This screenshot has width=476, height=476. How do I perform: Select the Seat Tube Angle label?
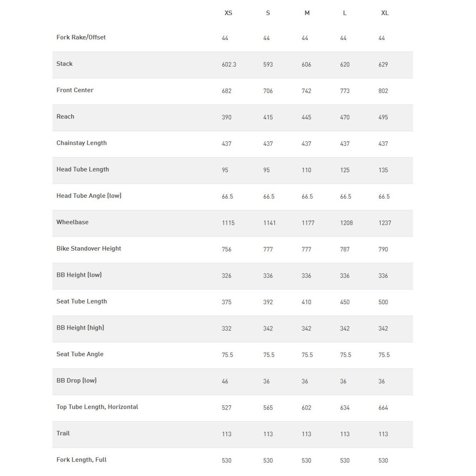pos(80,354)
